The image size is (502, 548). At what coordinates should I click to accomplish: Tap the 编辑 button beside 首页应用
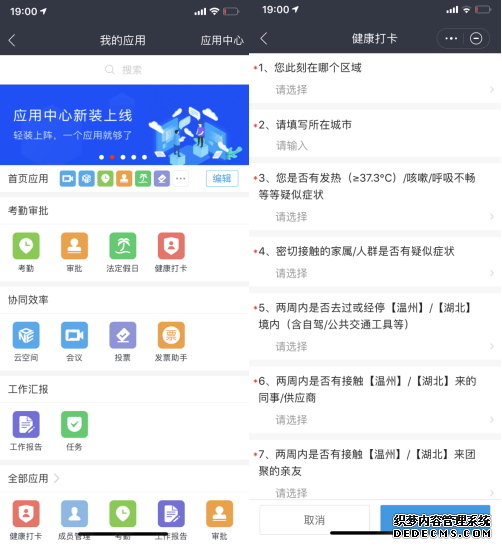[x=222, y=179]
